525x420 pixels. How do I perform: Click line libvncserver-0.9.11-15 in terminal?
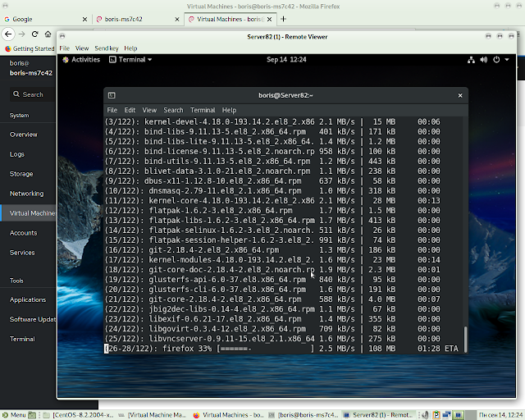coord(272,339)
